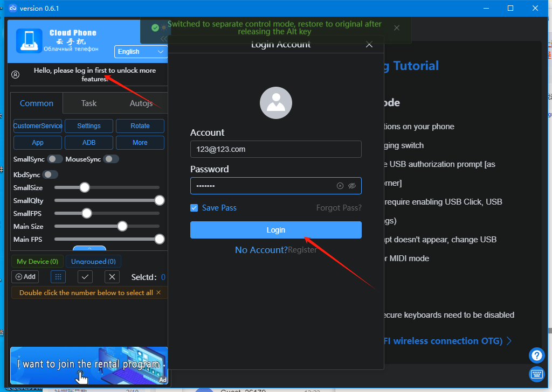Select all devices with the checkmark icon
This screenshot has height=392, width=552.
click(x=85, y=277)
